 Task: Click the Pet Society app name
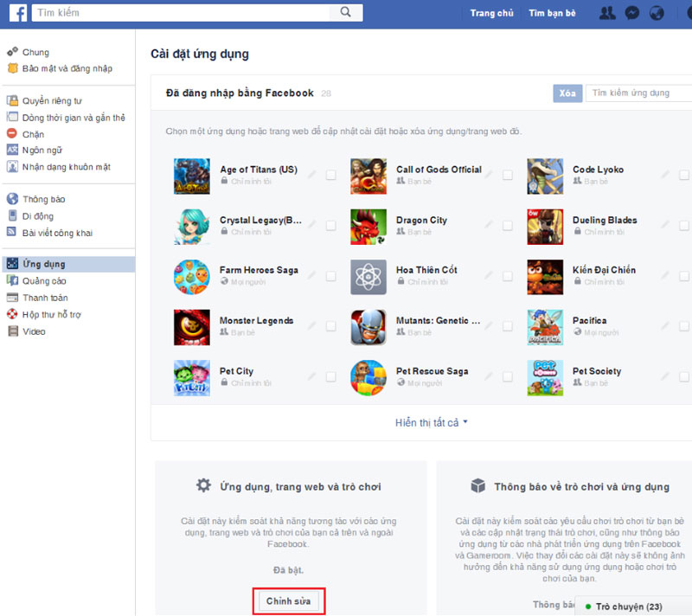597,371
